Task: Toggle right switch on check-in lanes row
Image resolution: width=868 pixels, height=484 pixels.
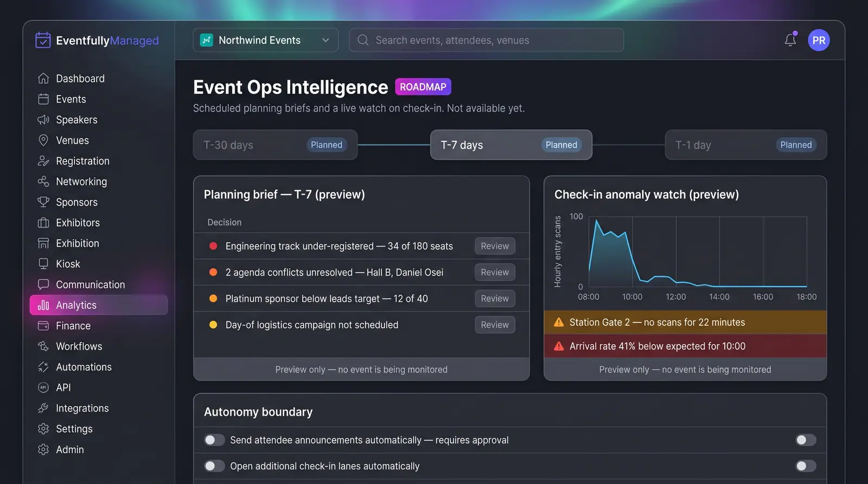Action: click(x=806, y=466)
